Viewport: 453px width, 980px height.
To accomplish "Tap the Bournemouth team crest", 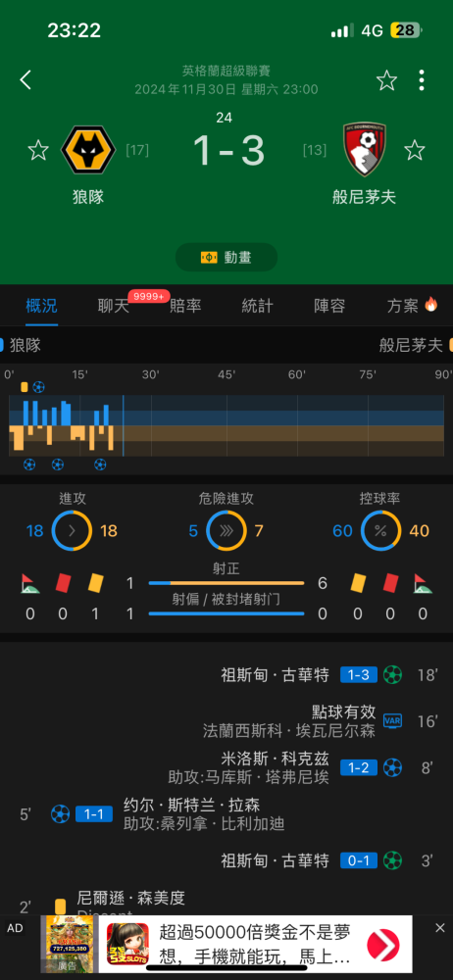I will click(x=365, y=149).
